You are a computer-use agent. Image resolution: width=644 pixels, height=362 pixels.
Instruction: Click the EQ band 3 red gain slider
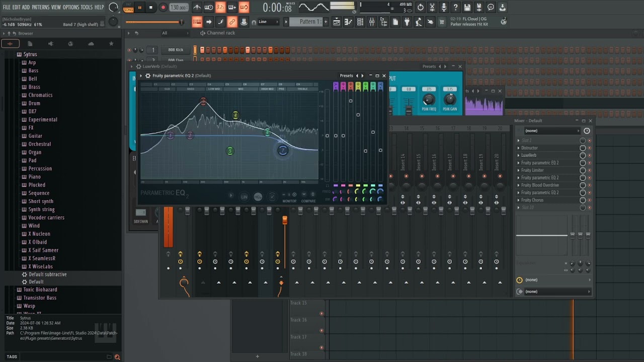pyautogui.click(x=351, y=101)
